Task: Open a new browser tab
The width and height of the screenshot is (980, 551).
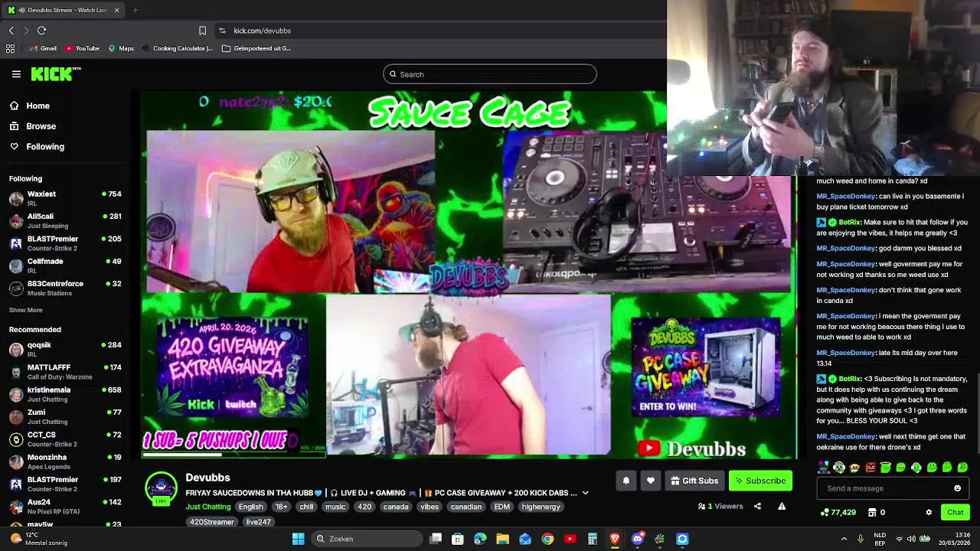Action: (x=136, y=10)
